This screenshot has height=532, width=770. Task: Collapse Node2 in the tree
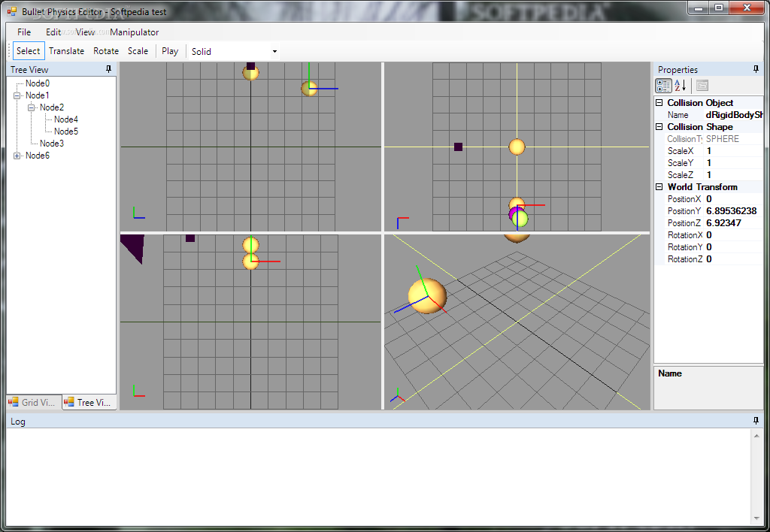(32, 107)
